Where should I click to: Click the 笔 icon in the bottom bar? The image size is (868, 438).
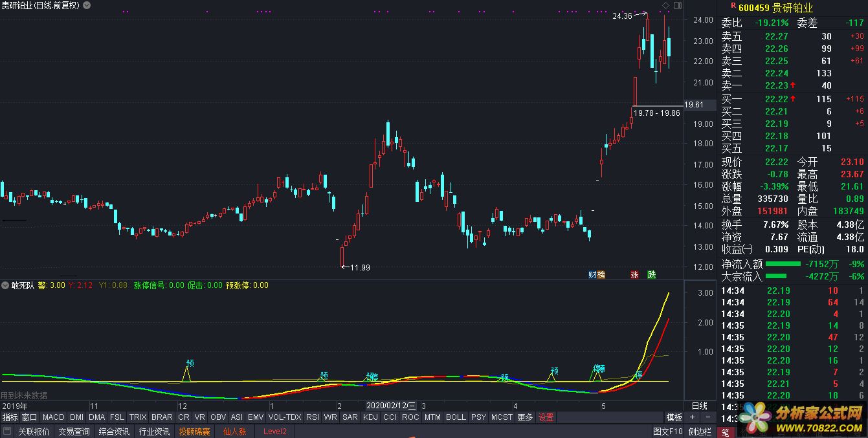725,432
